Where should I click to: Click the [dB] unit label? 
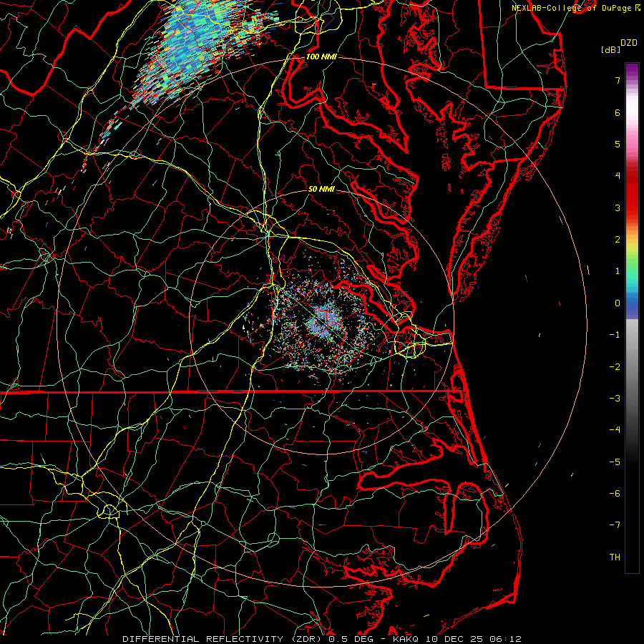point(611,49)
